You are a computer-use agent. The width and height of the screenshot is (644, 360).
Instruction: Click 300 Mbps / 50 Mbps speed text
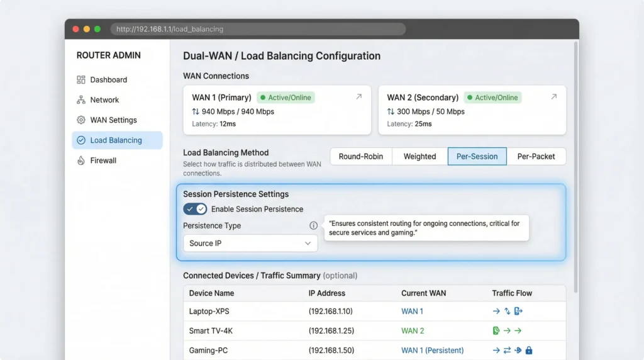tap(430, 111)
